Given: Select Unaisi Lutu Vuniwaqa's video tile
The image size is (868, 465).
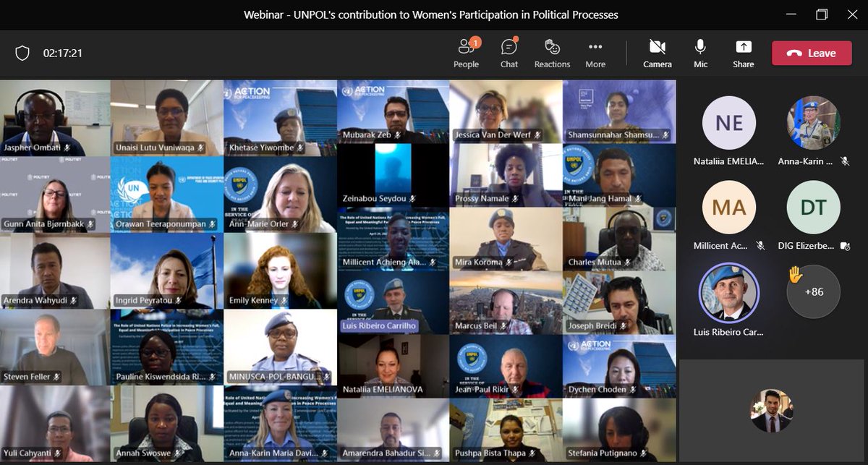Looking at the screenshot, I should tap(167, 118).
